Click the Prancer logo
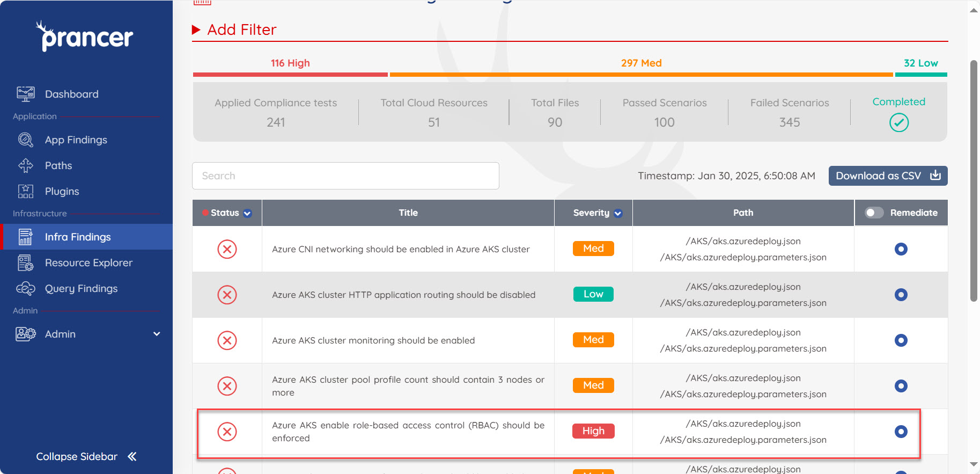This screenshot has height=474, width=980. [x=85, y=36]
